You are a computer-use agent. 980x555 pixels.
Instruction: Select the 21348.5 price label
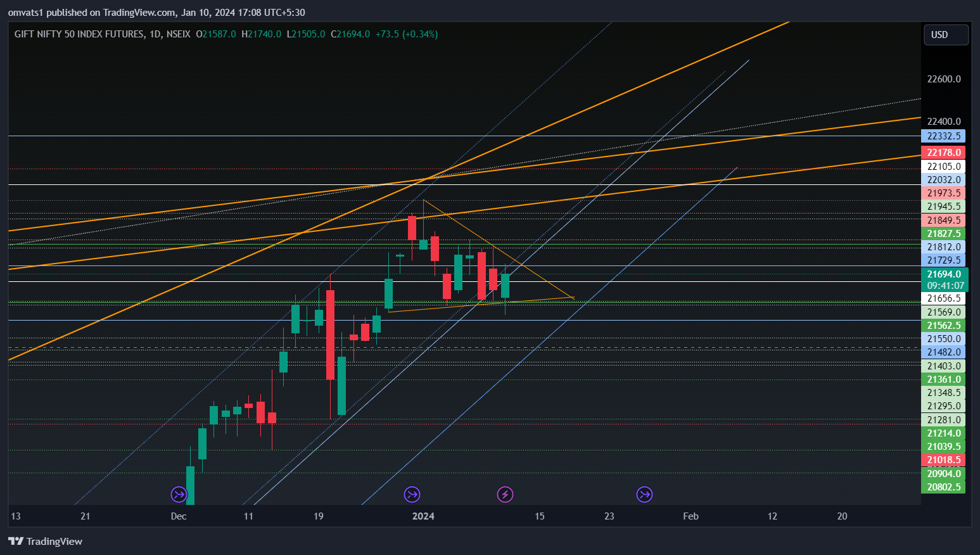click(x=943, y=393)
